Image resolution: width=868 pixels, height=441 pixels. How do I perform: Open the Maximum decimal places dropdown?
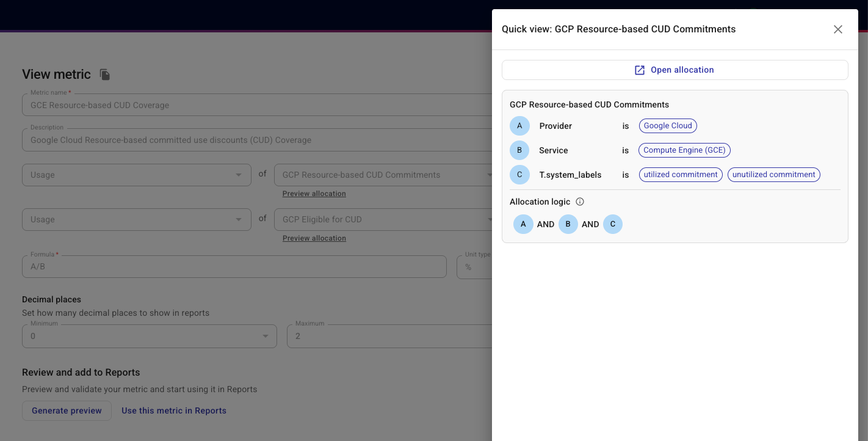389,336
